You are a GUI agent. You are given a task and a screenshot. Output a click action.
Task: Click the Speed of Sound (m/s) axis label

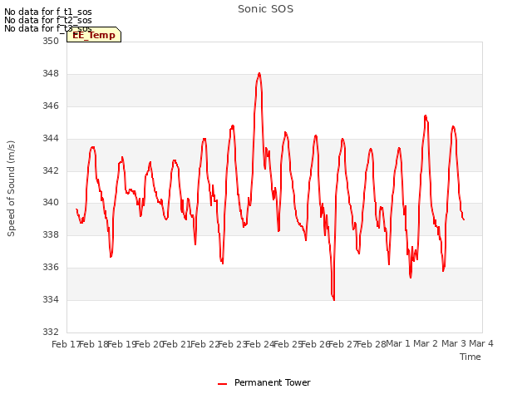[11, 189]
